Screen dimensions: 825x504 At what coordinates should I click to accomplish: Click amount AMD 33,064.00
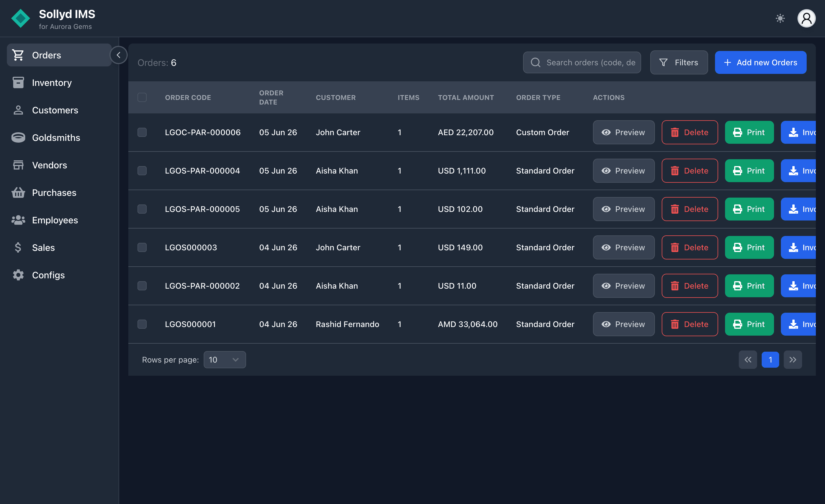467,324
